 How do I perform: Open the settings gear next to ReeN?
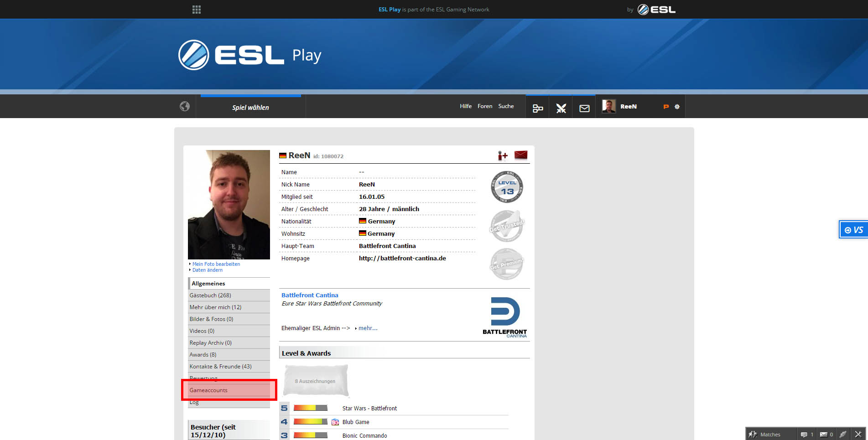coord(677,107)
